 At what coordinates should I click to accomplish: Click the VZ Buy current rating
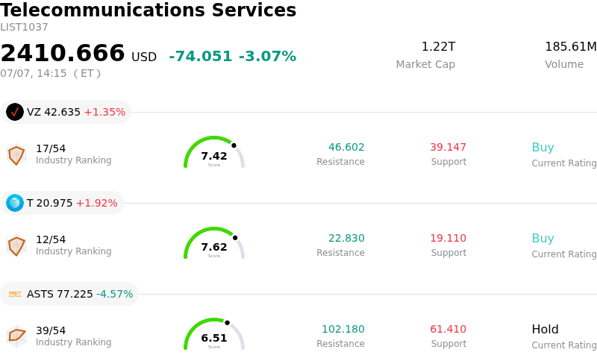coord(543,147)
